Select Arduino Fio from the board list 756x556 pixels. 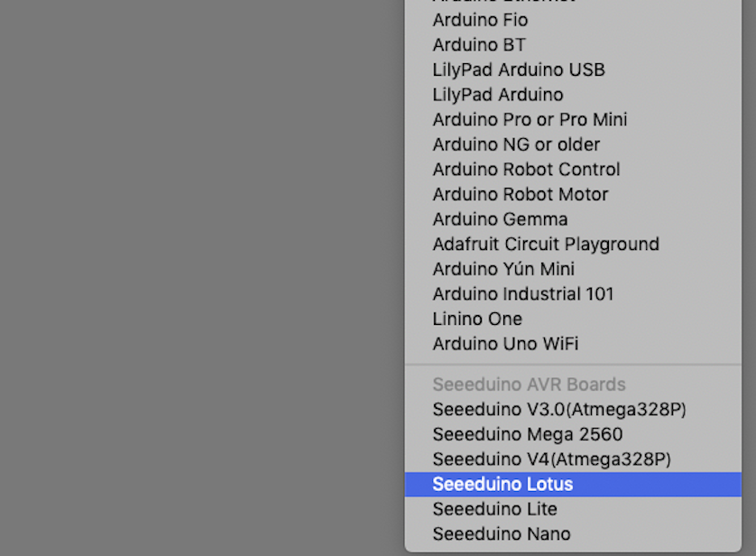[x=480, y=20]
